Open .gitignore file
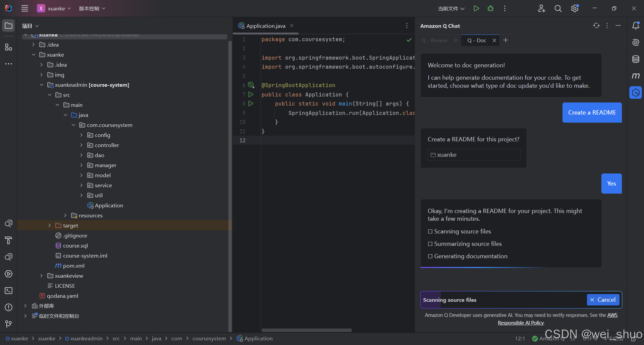644x345 pixels. [75, 235]
